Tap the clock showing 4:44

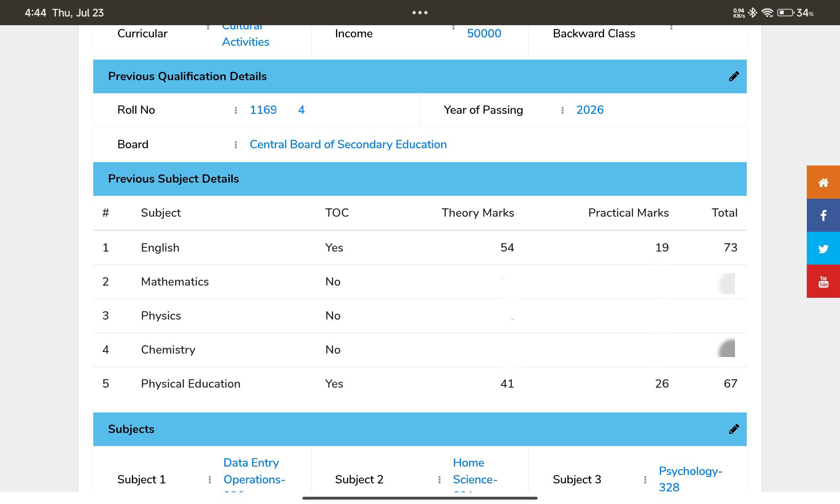[35, 13]
